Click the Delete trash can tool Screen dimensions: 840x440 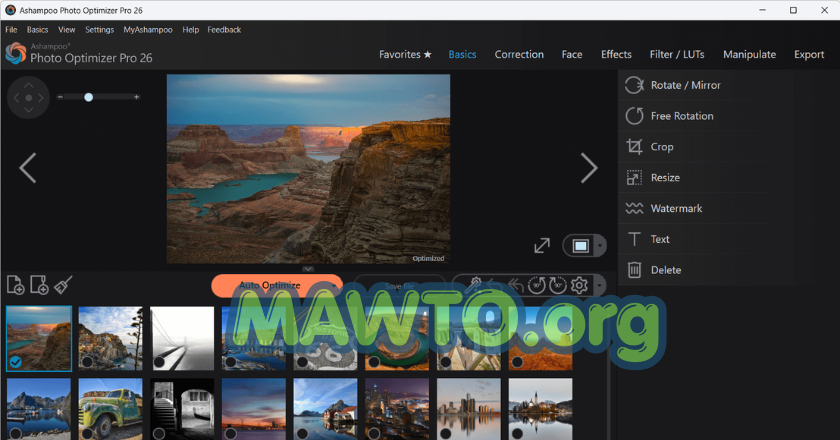(693, 270)
